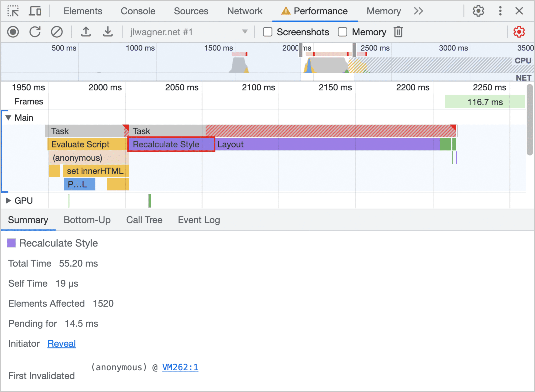Image resolution: width=535 pixels, height=392 pixels.
Task: Select the Event Log tab
Action: (199, 220)
